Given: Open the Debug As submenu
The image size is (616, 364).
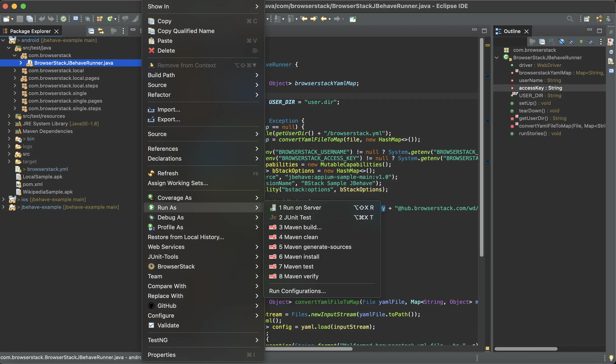Looking at the screenshot, I should [170, 217].
